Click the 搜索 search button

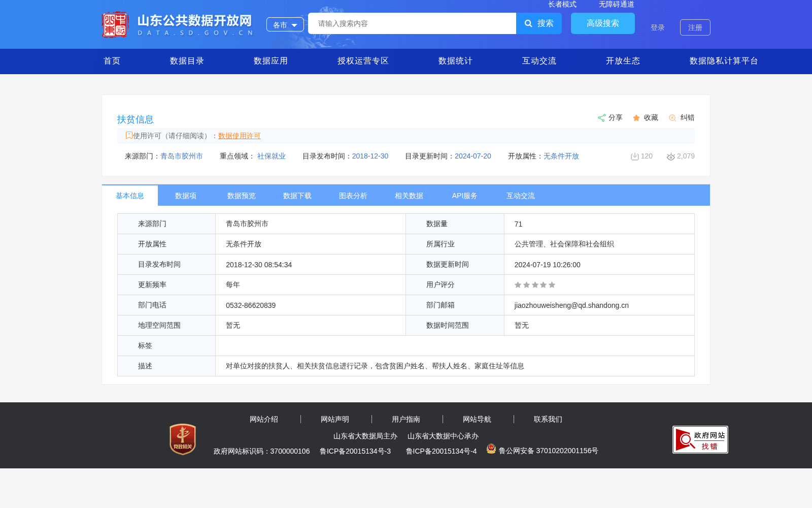click(539, 23)
